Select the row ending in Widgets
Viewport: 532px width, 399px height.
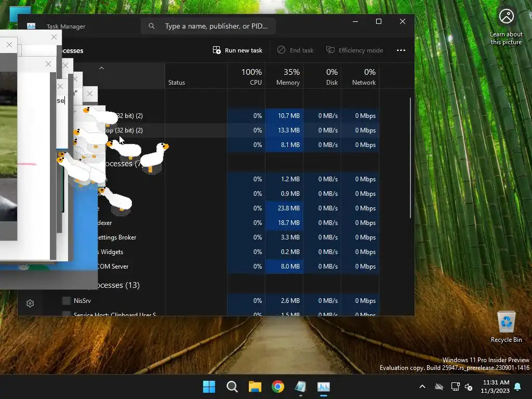pos(238,252)
